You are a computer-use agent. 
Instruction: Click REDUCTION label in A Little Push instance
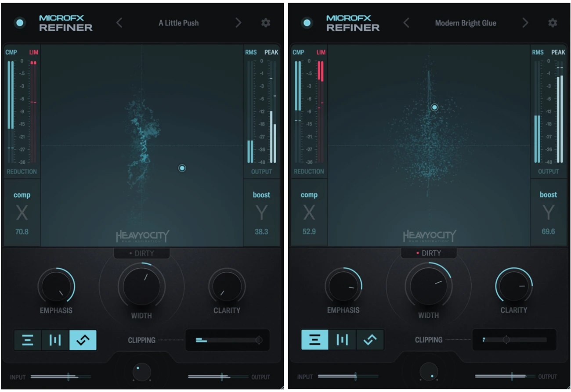pos(22,172)
